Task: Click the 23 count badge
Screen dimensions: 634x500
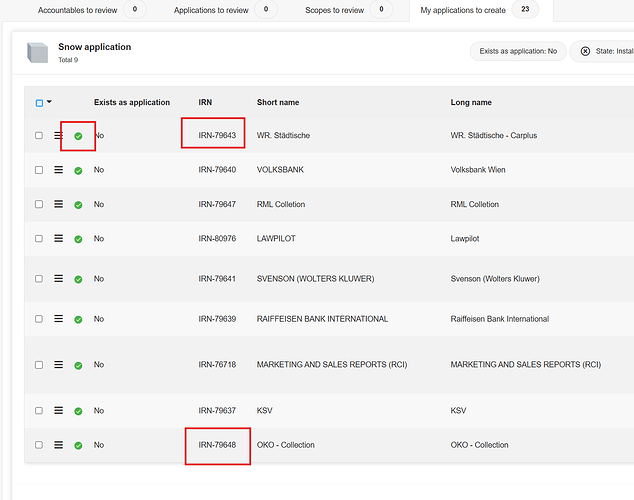Action: [x=525, y=9]
